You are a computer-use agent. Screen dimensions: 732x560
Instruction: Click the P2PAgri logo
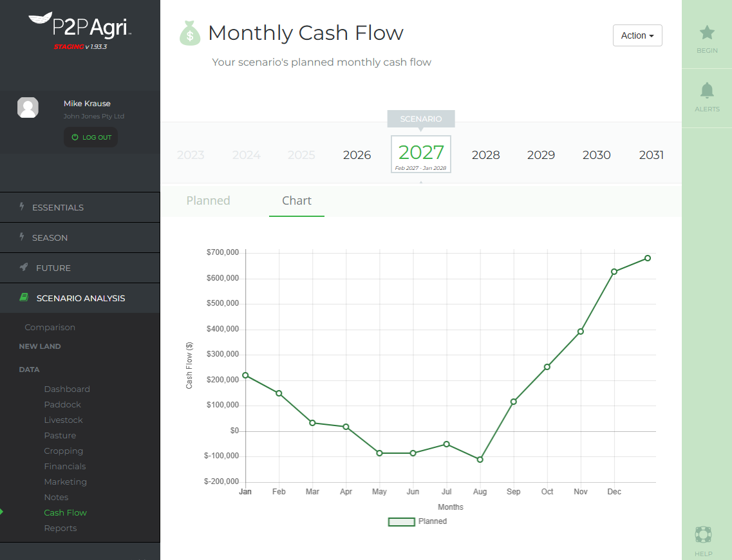pyautogui.click(x=80, y=26)
